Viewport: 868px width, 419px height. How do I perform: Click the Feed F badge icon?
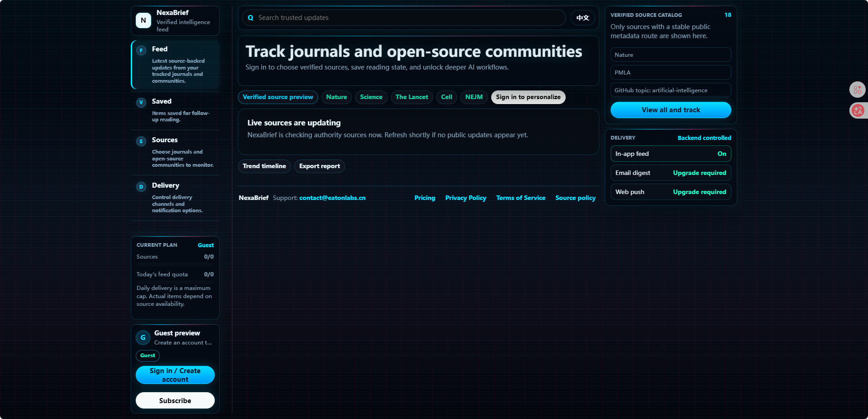(x=141, y=50)
